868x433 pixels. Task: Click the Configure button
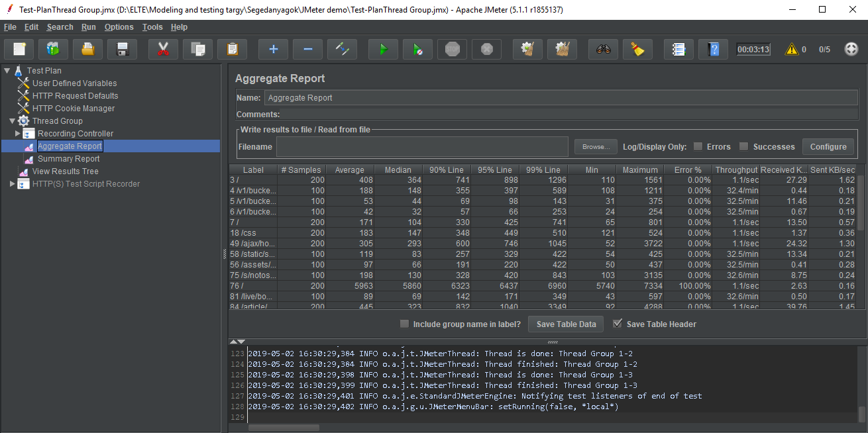828,146
